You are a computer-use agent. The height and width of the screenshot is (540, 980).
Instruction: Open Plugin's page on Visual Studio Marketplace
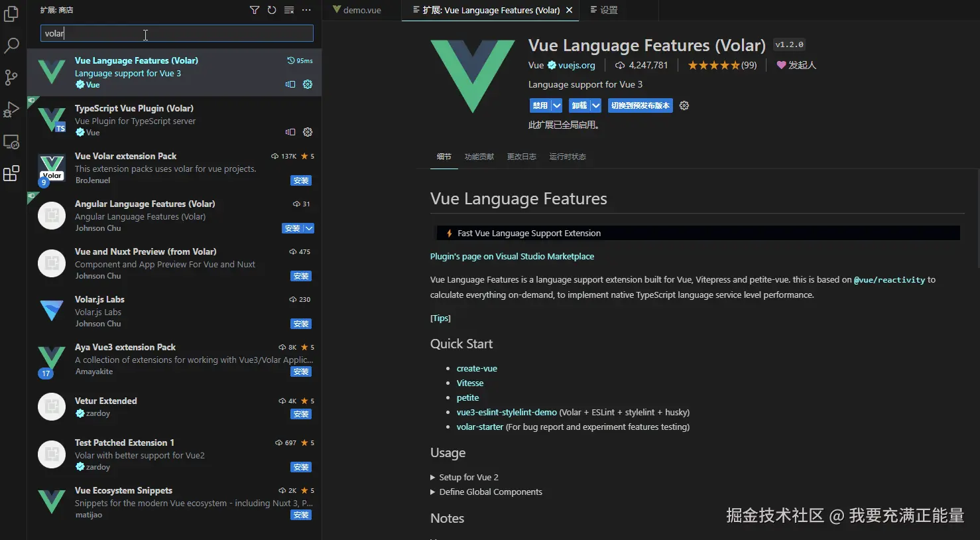tap(512, 256)
